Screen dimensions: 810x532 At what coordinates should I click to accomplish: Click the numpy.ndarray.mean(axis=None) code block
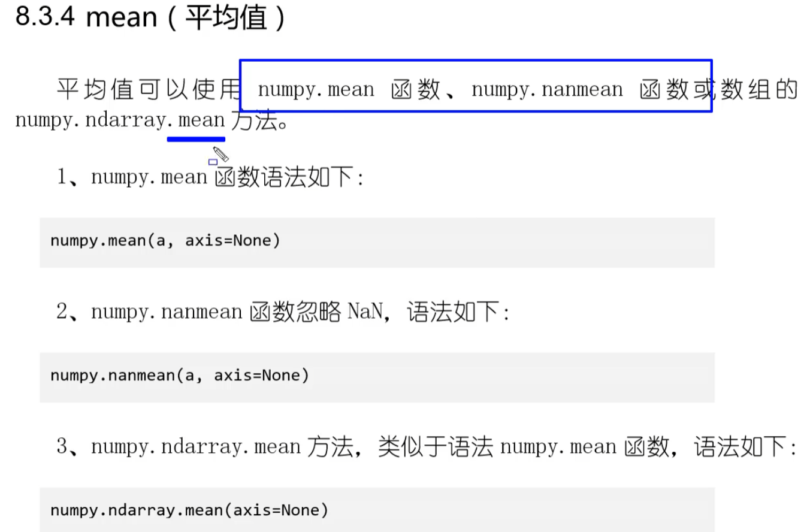coord(376,510)
